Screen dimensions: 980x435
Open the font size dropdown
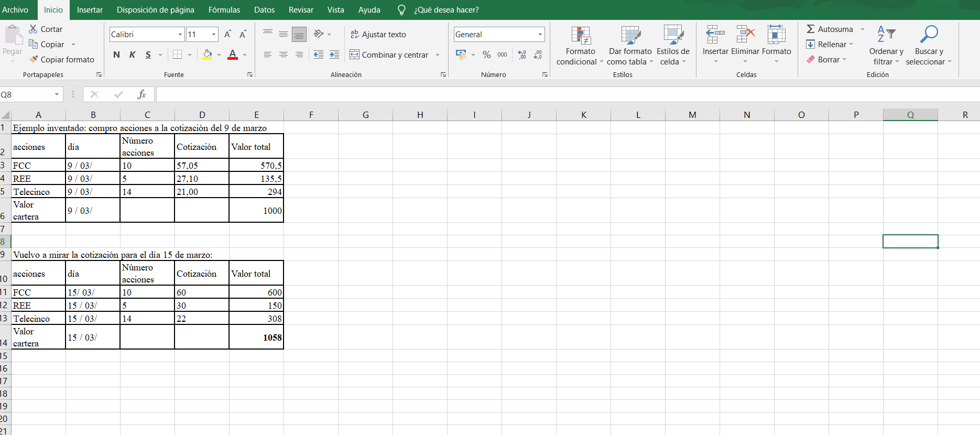tap(214, 34)
